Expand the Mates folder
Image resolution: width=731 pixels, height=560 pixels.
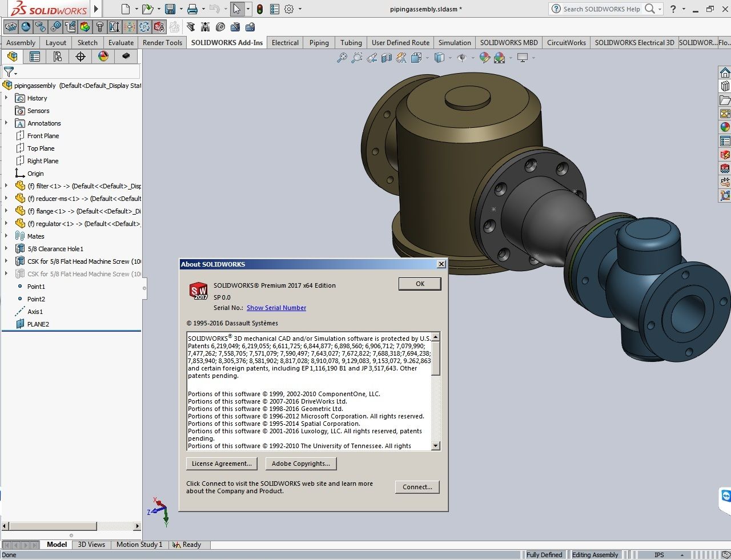click(6, 236)
